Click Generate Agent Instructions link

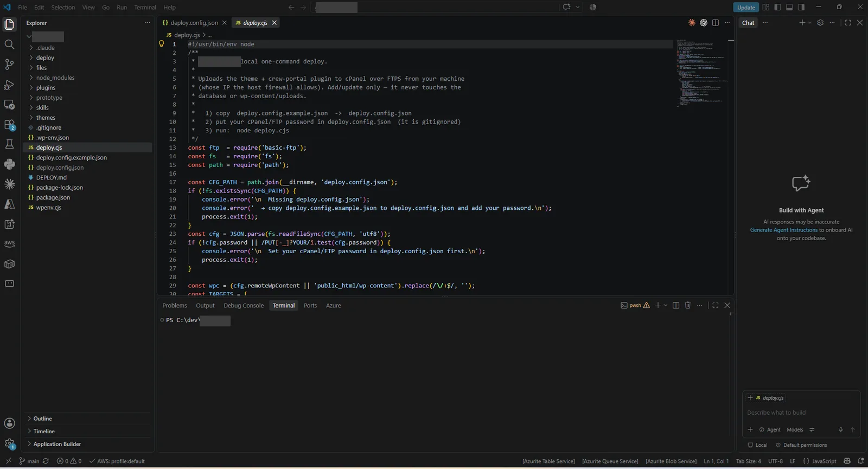[783, 230]
